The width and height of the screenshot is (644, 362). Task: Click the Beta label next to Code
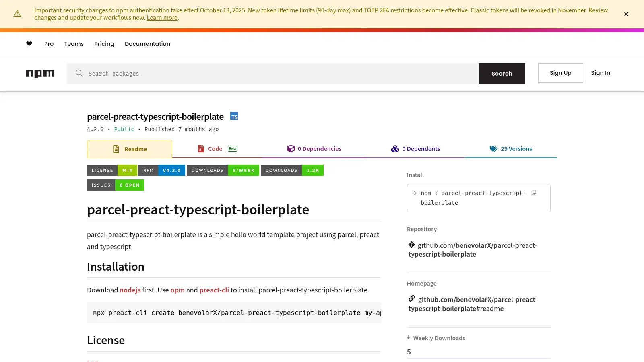click(x=232, y=148)
